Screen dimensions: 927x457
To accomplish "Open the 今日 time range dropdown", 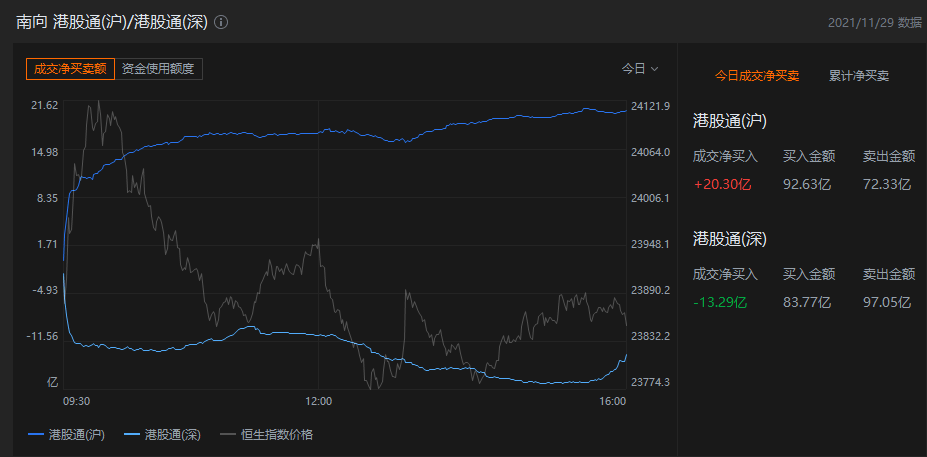I will point(640,69).
